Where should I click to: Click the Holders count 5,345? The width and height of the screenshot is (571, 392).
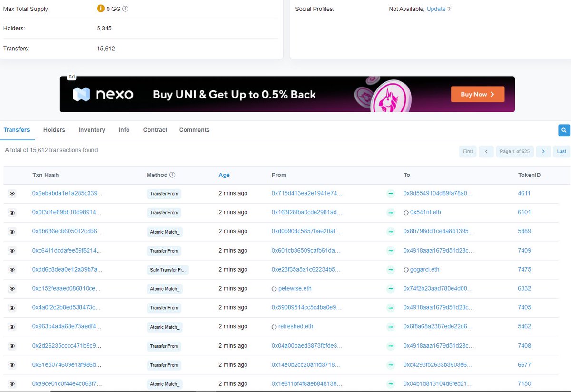pyautogui.click(x=104, y=29)
